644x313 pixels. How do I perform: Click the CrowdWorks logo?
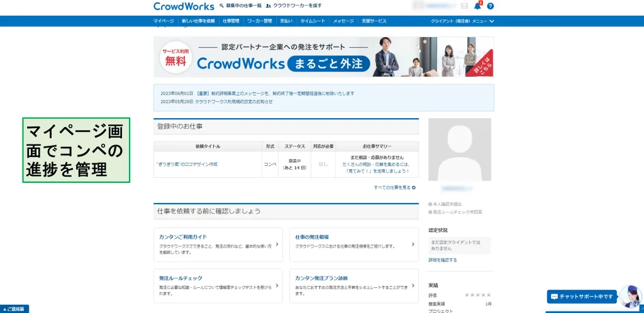tap(184, 6)
